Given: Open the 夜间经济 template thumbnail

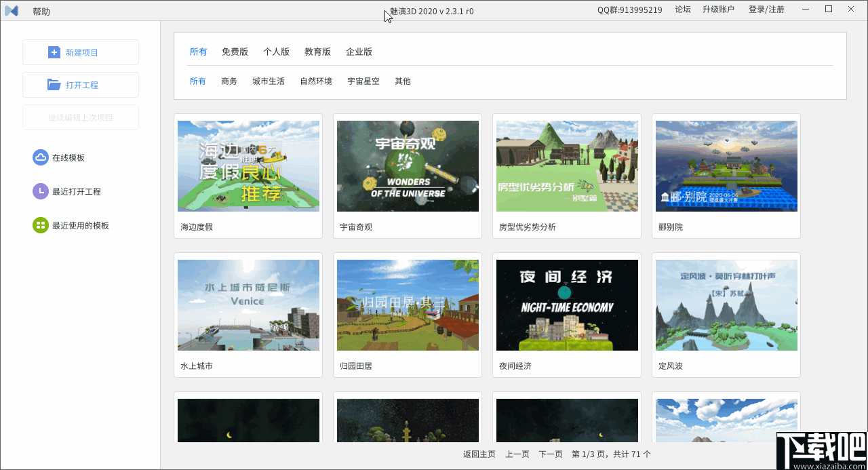Looking at the screenshot, I should [x=567, y=305].
